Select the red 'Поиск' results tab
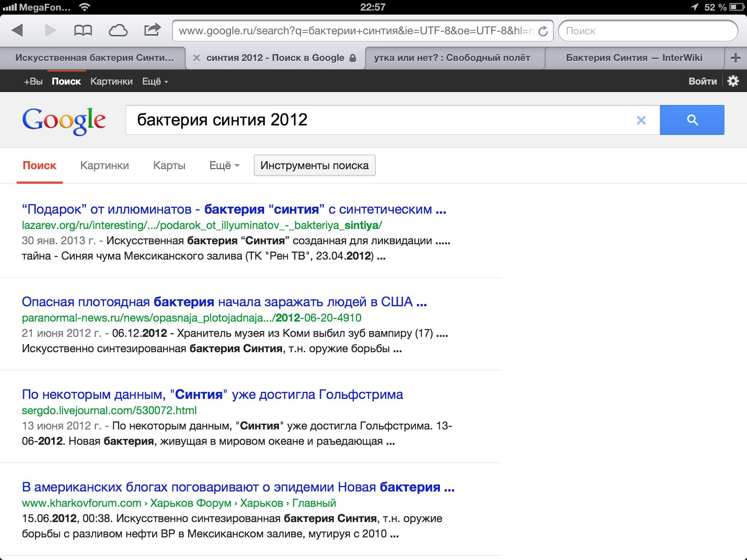 click(39, 166)
